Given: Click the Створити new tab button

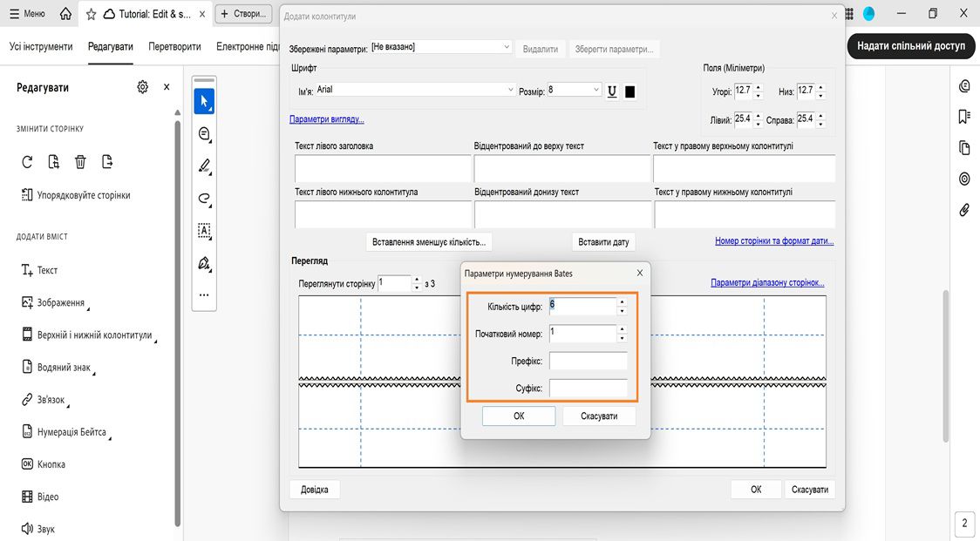Looking at the screenshot, I should (x=243, y=14).
